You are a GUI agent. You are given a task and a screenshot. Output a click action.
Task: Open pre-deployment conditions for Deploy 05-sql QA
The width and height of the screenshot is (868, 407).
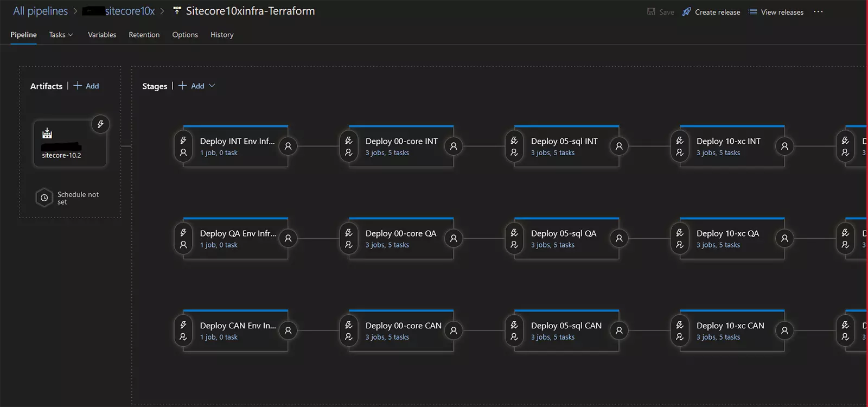514,239
